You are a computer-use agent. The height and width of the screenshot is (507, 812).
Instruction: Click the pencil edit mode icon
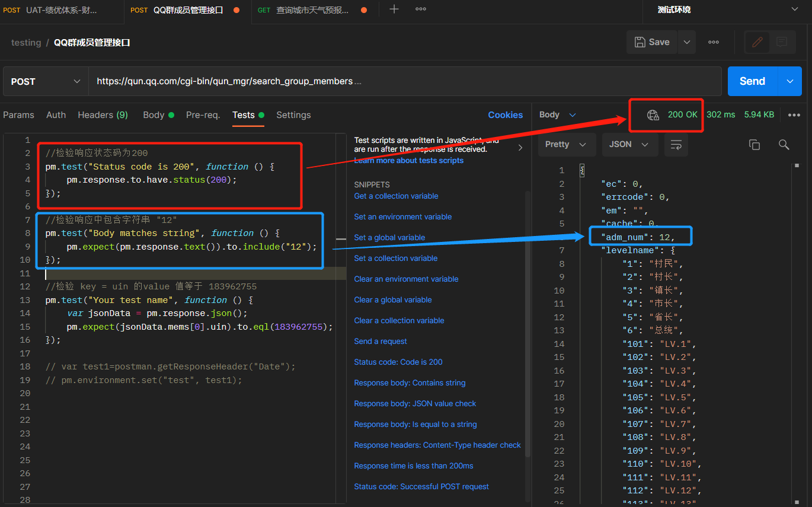pyautogui.click(x=757, y=42)
